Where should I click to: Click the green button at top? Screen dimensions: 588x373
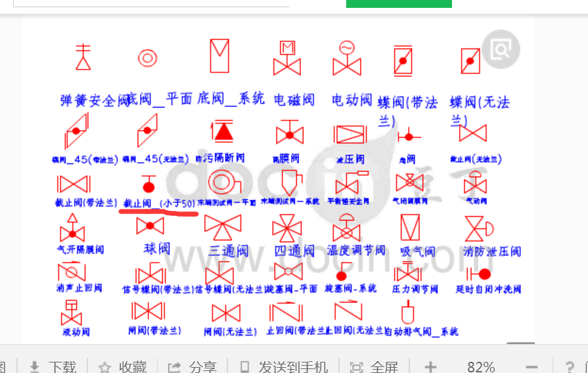[x=399, y=4]
